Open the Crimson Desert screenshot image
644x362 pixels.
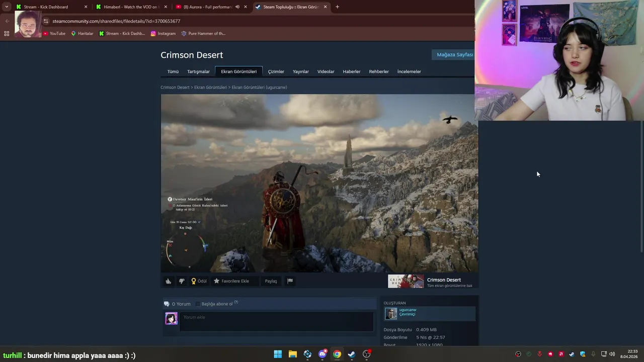coord(319,184)
